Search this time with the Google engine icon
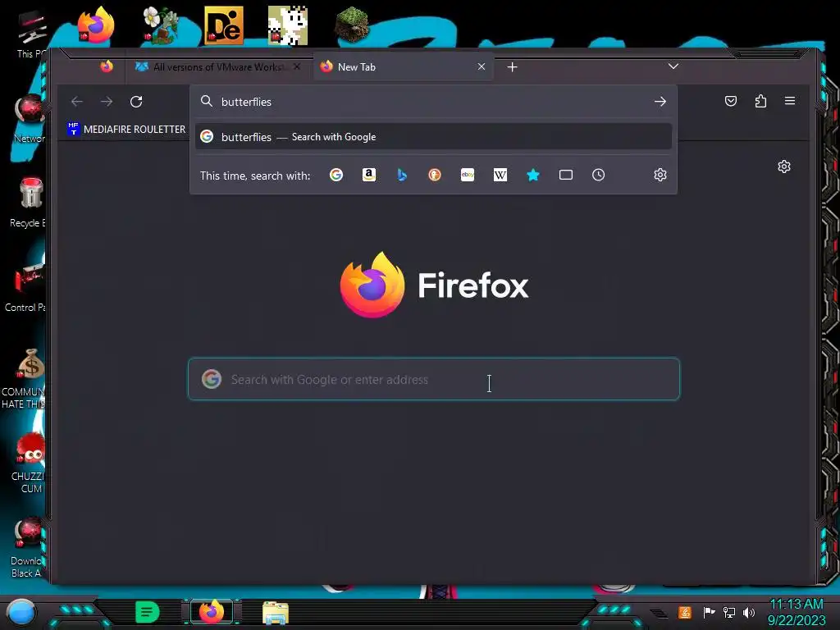This screenshot has width=840, height=630. tap(336, 175)
